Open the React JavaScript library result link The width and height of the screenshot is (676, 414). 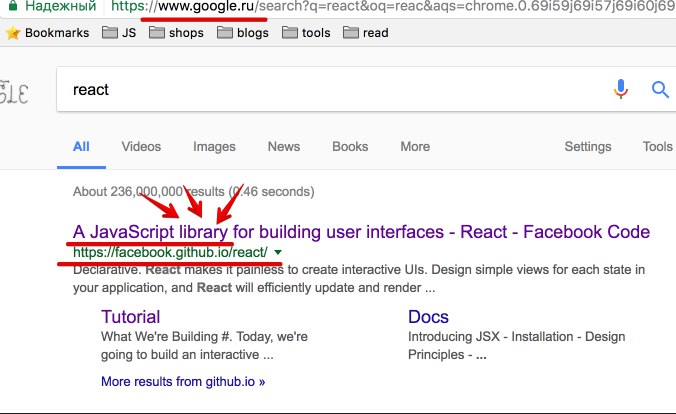(x=361, y=232)
